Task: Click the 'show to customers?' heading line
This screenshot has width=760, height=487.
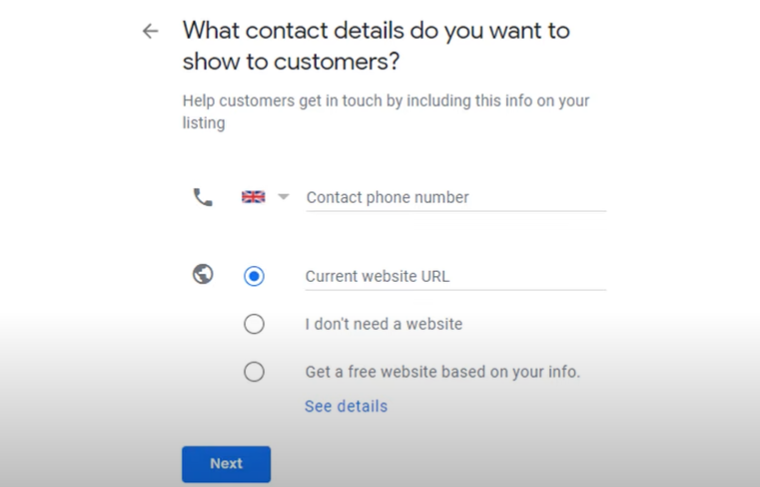Action: [291, 61]
